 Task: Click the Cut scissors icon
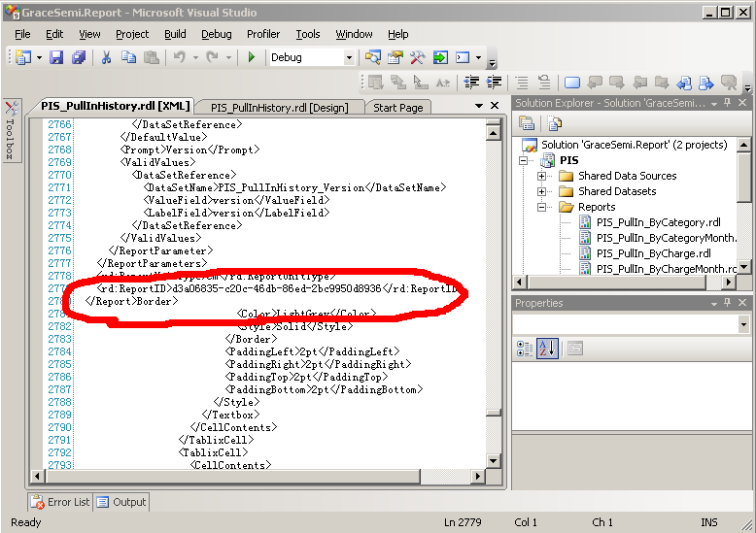(x=106, y=58)
